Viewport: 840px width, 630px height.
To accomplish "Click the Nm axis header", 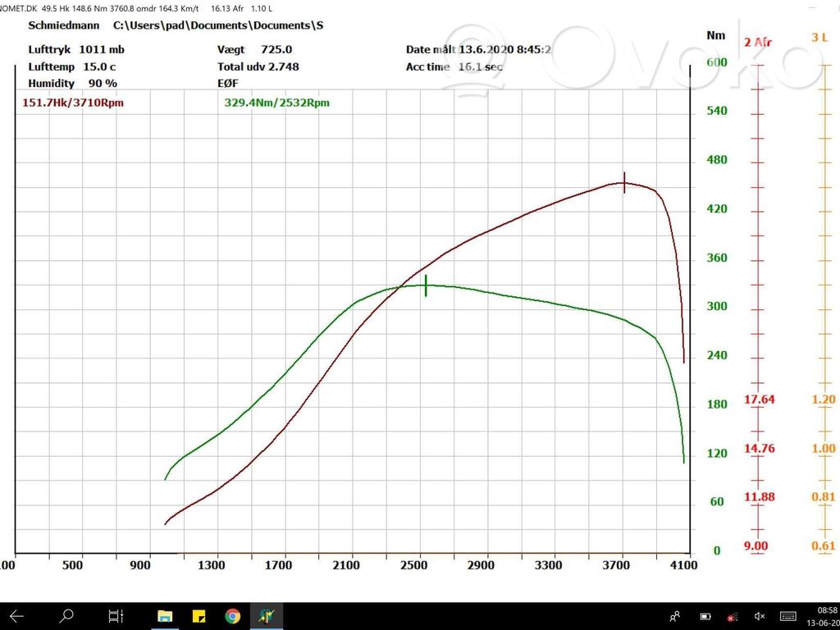I will (715, 35).
